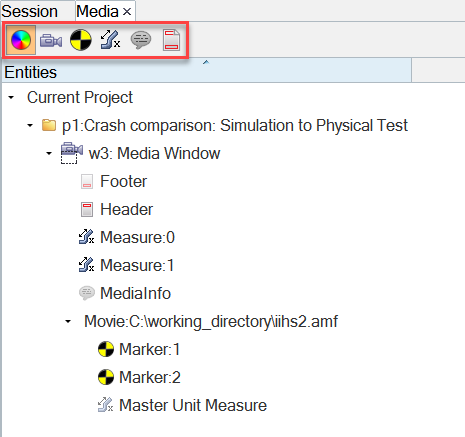Image resolution: width=465 pixels, height=437 pixels.
Task: Collapse the Current Project node
Action: pos(11,98)
